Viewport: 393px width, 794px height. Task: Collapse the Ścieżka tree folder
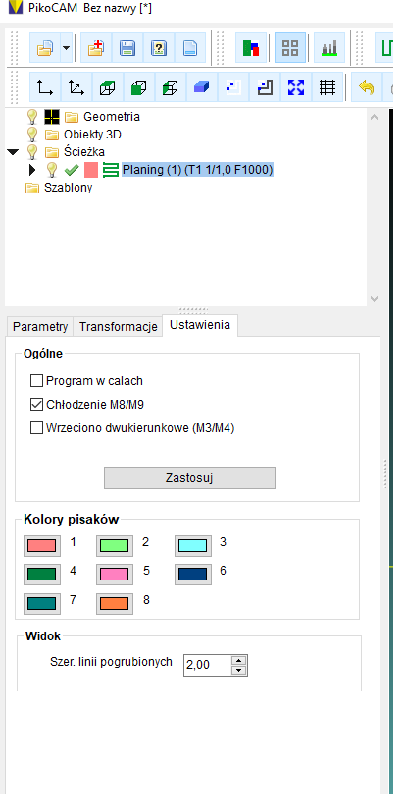click(14, 151)
